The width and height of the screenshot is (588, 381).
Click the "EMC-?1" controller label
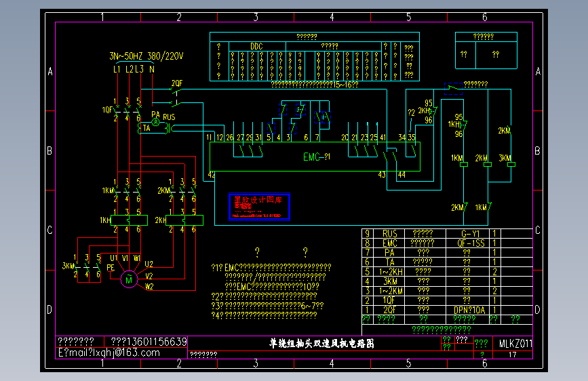pyautogui.click(x=317, y=157)
